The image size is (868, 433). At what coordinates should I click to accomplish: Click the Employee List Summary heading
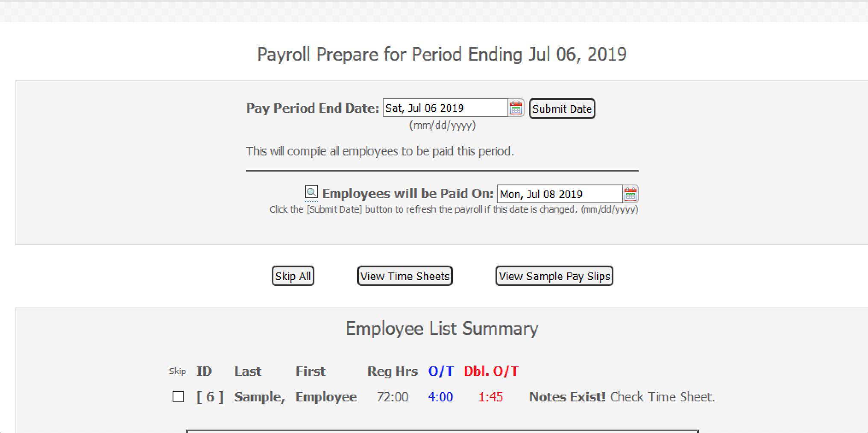pos(442,328)
